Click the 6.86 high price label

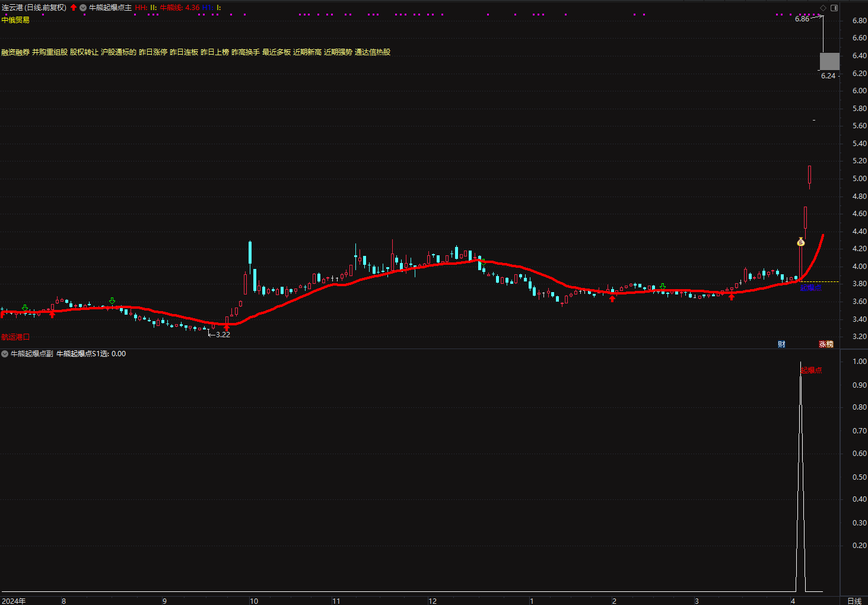click(802, 19)
